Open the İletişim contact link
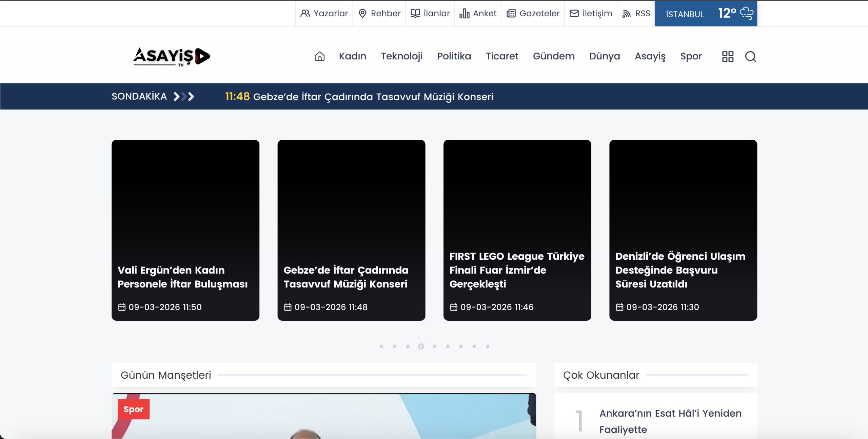 [591, 14]
